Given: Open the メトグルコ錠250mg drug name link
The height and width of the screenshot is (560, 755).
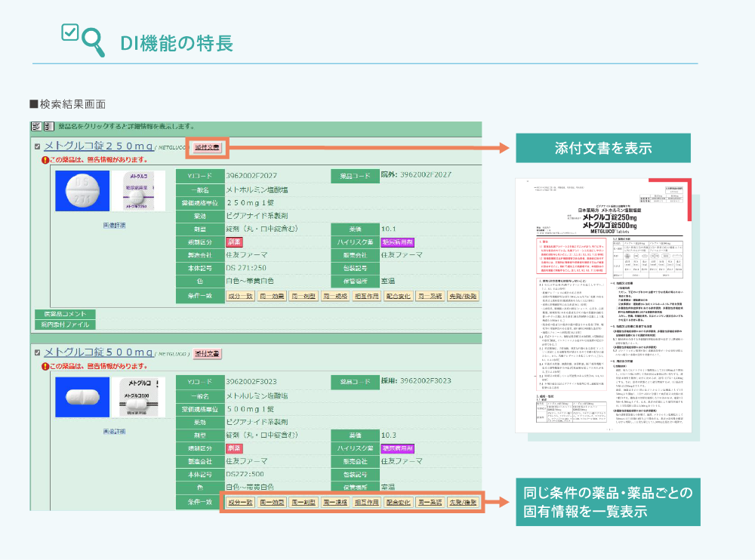Looking at the screenshot, I should pos(99,146).
